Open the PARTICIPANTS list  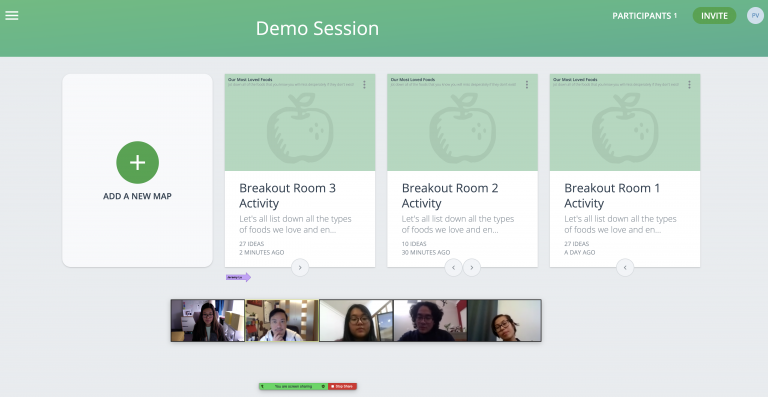(x=645, y=16)
